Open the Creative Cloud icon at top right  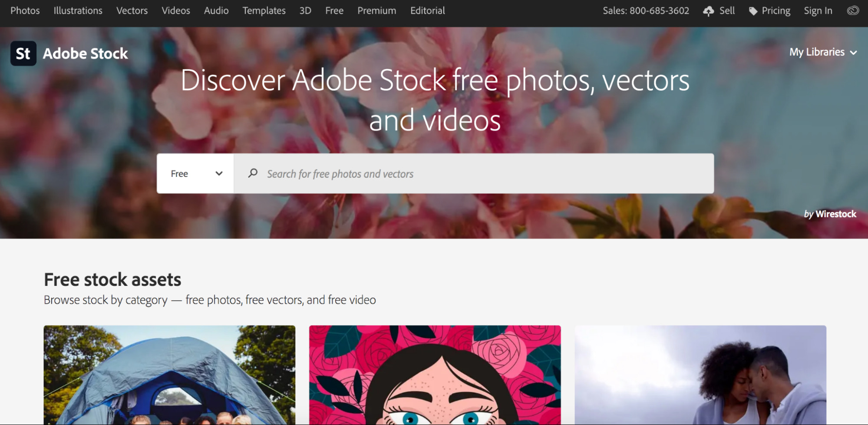[853, 11]
